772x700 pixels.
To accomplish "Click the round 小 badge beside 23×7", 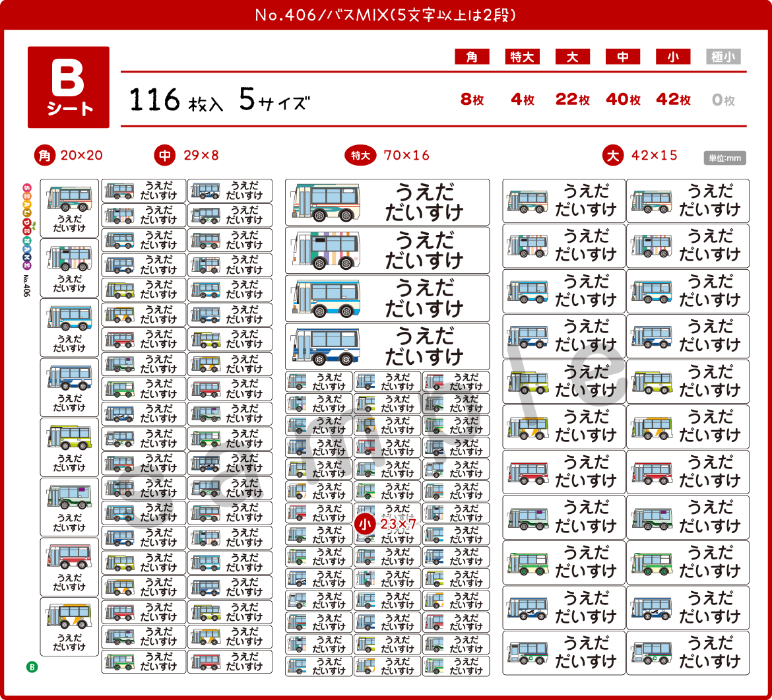I will (365, 525).
